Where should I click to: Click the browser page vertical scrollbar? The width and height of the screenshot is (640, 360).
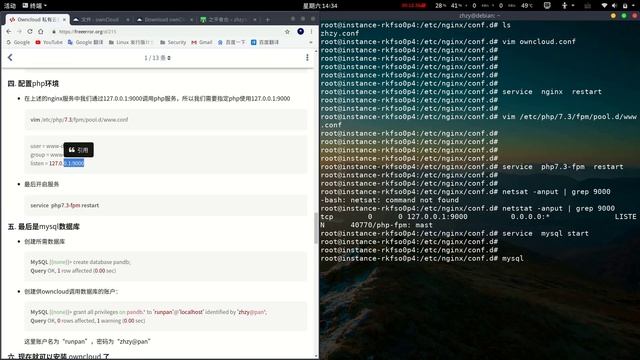316,228
